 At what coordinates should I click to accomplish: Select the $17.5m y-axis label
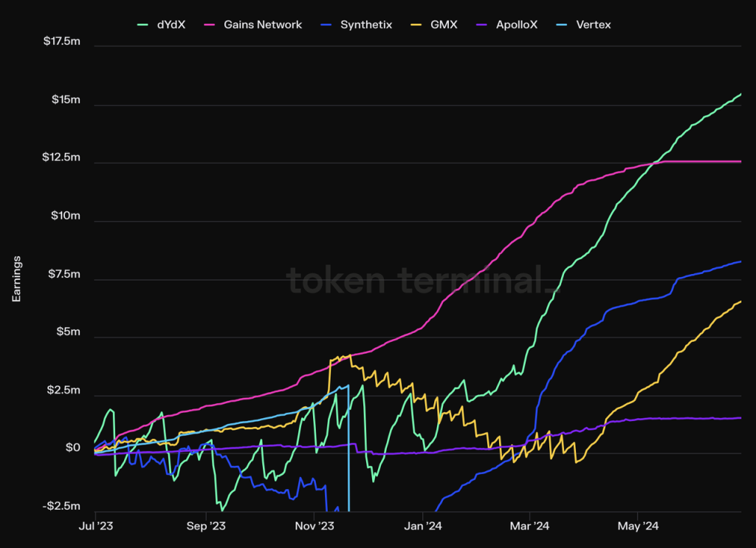point(62,42)
